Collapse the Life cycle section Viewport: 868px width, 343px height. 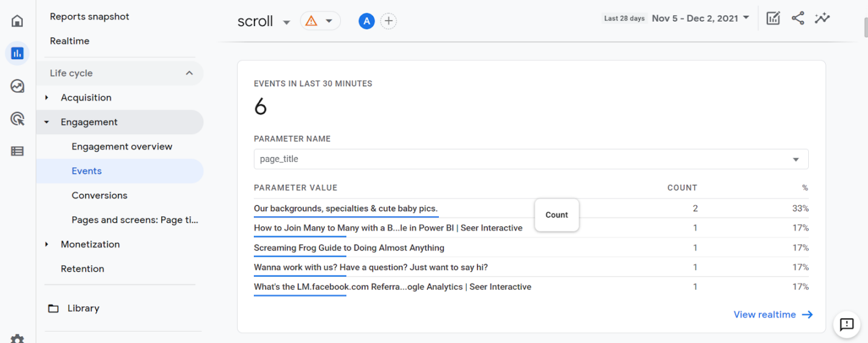point(189,73)
